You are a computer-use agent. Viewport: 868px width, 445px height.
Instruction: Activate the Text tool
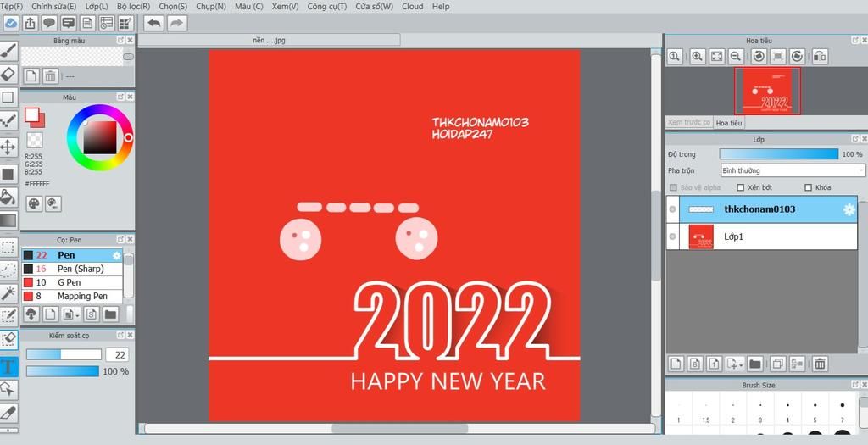tap(8, 366)
